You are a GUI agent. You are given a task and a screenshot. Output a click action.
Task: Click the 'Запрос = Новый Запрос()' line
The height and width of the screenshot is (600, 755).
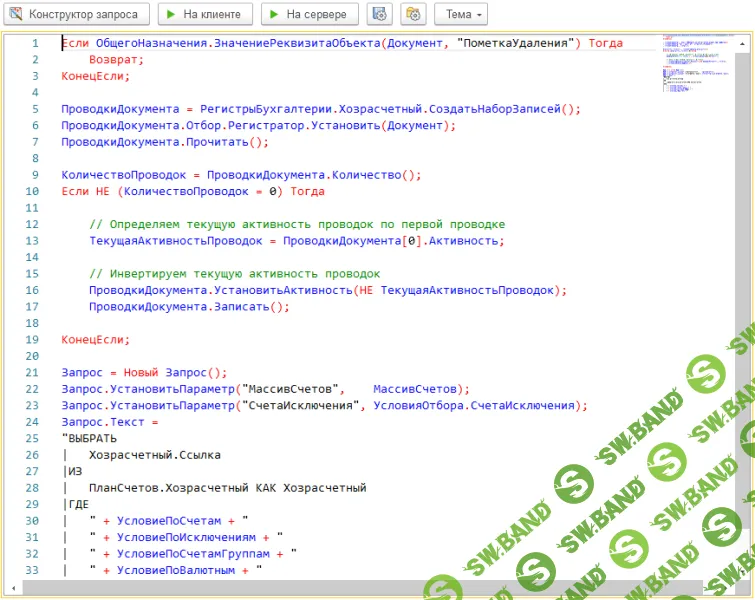pyautogui.click(x=144, y=372)
